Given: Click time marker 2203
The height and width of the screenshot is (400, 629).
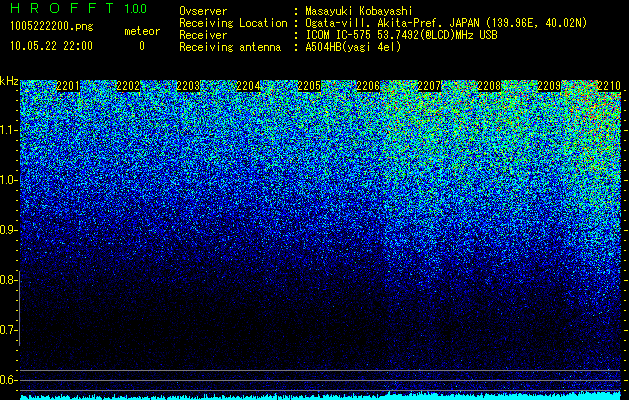Looking at the screenshot, I should (x=188, y=86).
